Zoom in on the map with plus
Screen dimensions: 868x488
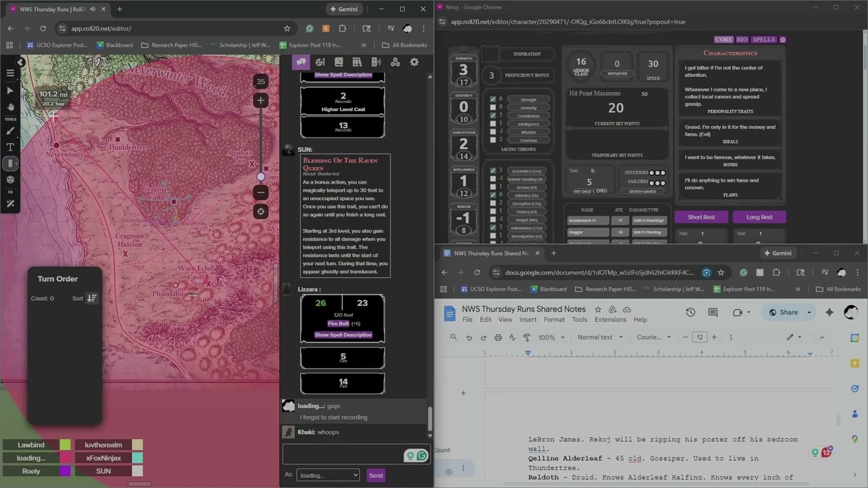260,100
